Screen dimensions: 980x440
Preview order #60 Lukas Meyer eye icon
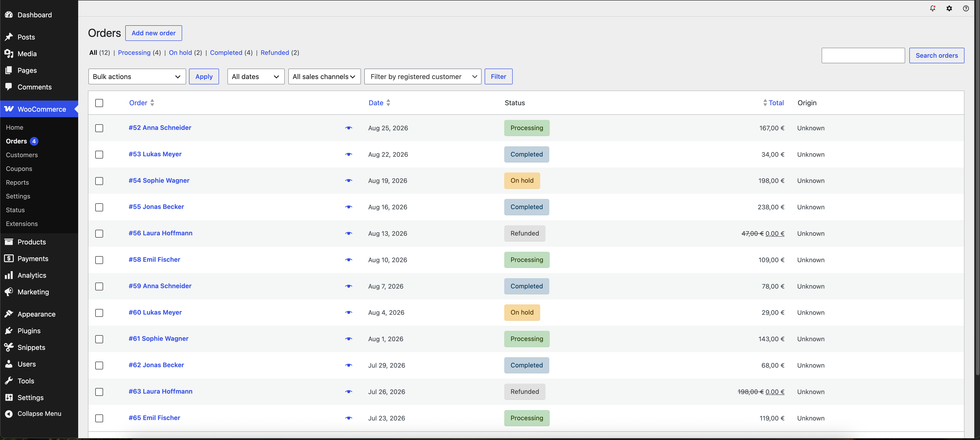[349, 313]
